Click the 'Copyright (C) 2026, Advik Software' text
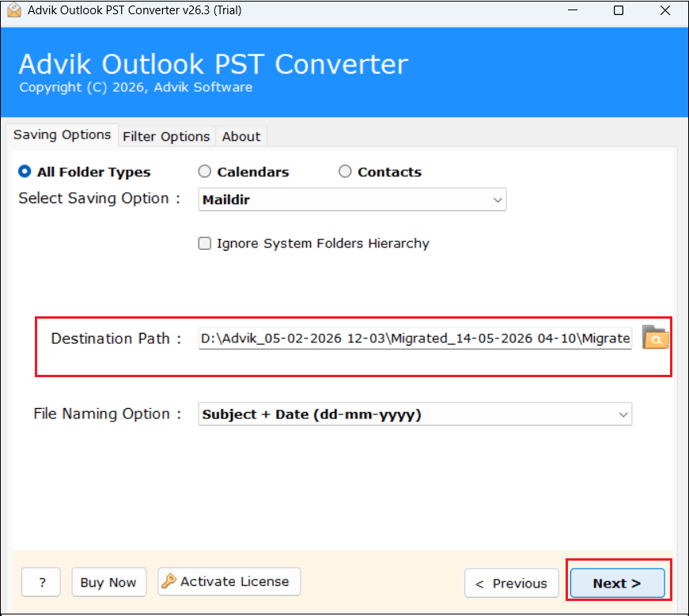This screenshot has height=616, width=689. 136,88
